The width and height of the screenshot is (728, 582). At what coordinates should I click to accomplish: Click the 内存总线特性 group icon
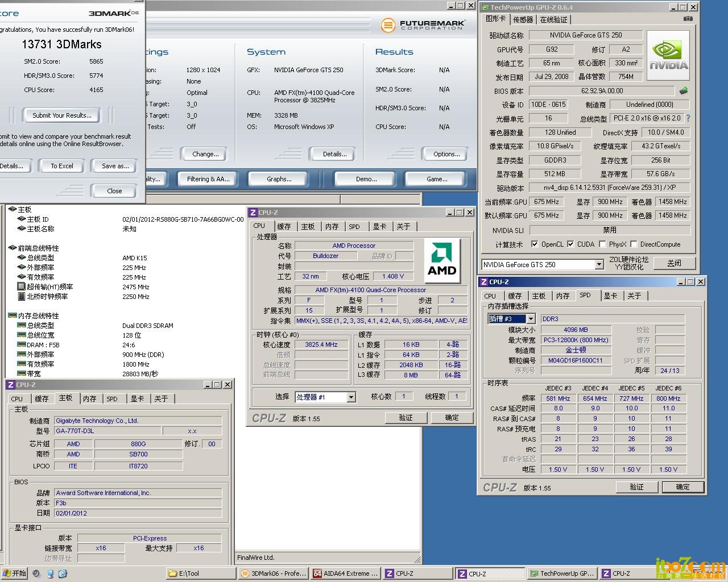pyautogui.click(x=12, y=315)
